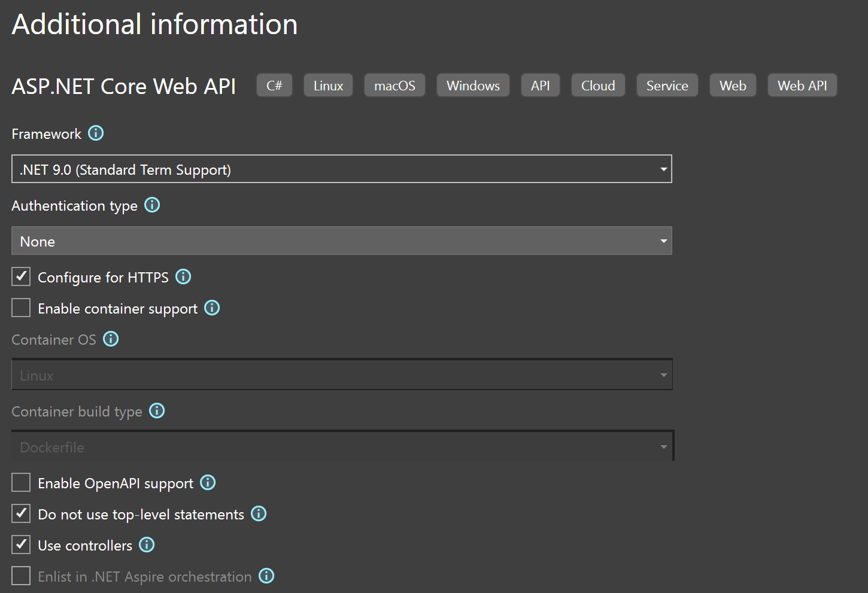Click the Container build type info icon
This screenshot has height=593, width=868.
(x=157, y=410)
